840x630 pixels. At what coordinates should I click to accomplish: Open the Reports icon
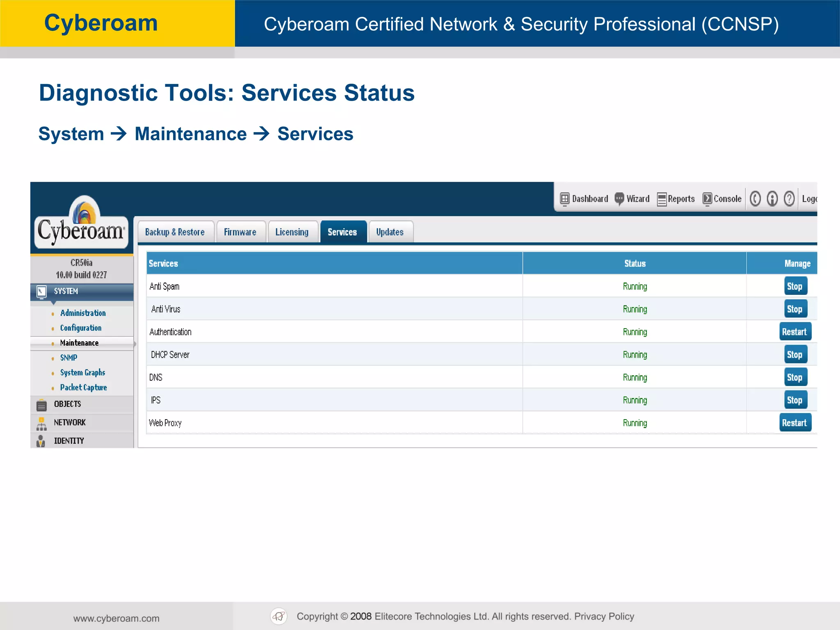662,199
